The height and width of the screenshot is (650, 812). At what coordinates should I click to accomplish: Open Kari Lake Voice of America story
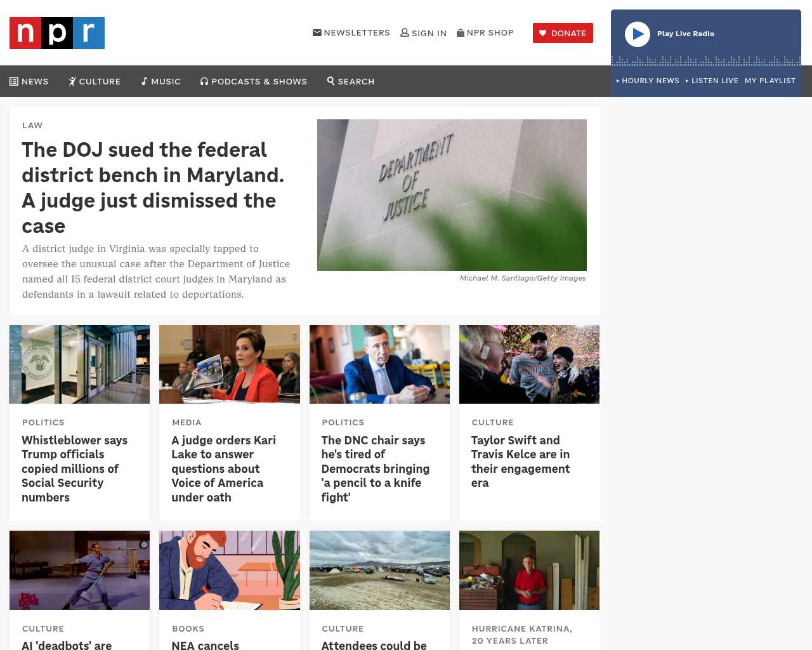(224, 468)
